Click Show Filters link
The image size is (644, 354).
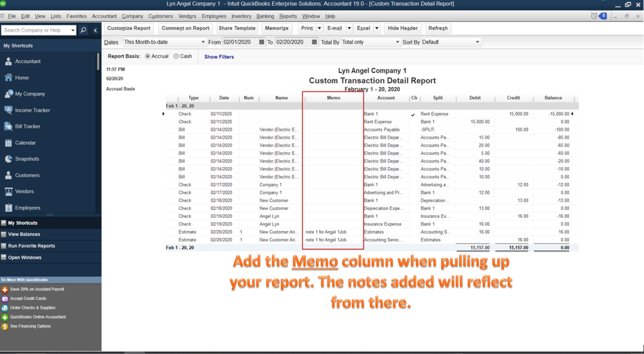coord(219,57)
